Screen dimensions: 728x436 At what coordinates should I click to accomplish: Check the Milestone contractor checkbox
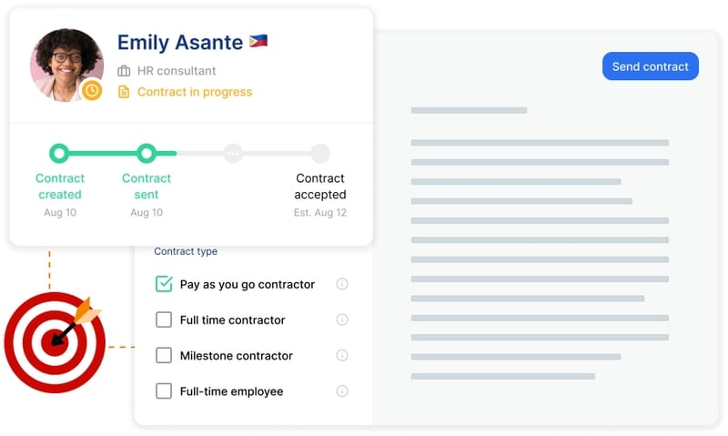click(164, 355)
